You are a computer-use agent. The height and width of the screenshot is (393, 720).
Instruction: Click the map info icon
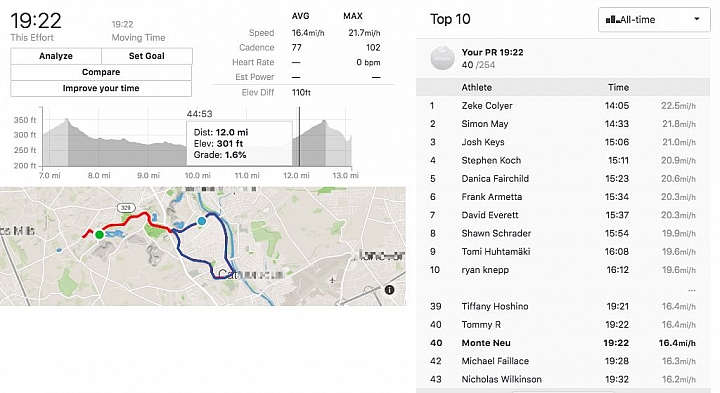(389, 290)
